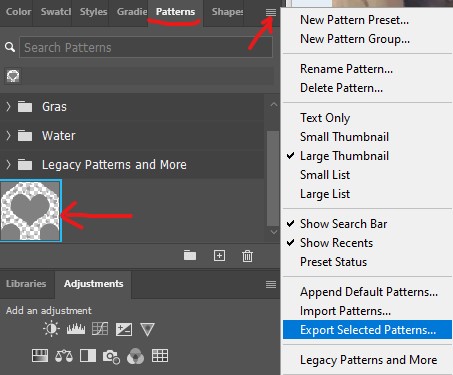Open the Patterns panel flyout menu icon
The height and width of the screenshot is (375, 453).
(271, 13)
